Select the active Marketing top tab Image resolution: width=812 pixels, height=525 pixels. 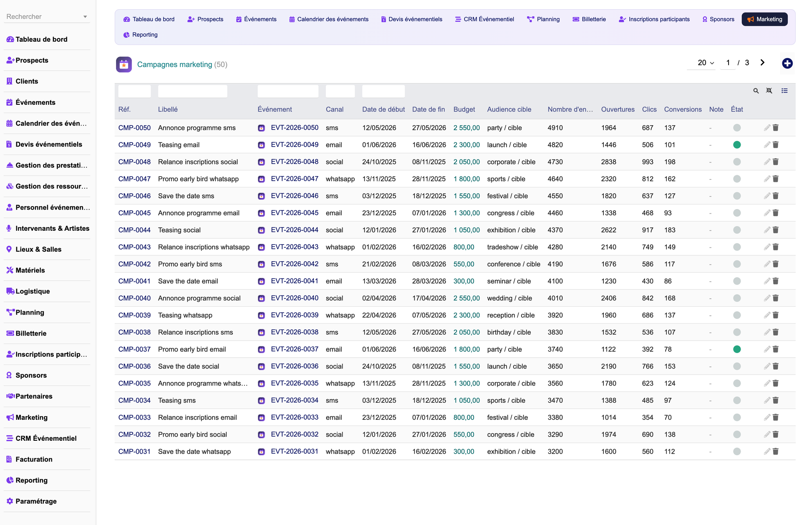(764, 19)
